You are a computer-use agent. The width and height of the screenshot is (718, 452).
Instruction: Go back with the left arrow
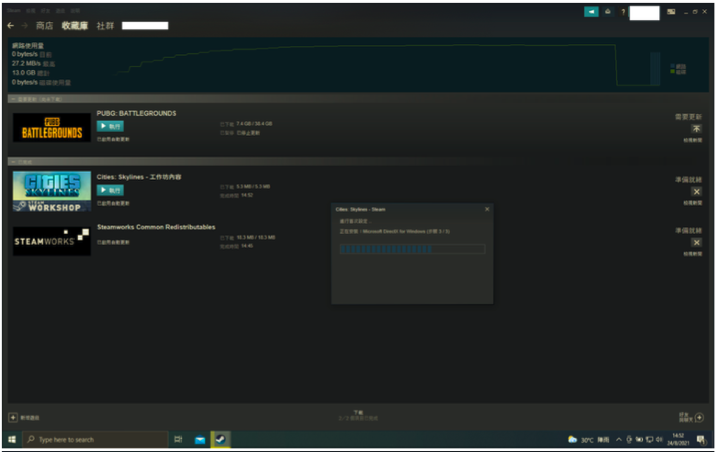pos(11,26)
